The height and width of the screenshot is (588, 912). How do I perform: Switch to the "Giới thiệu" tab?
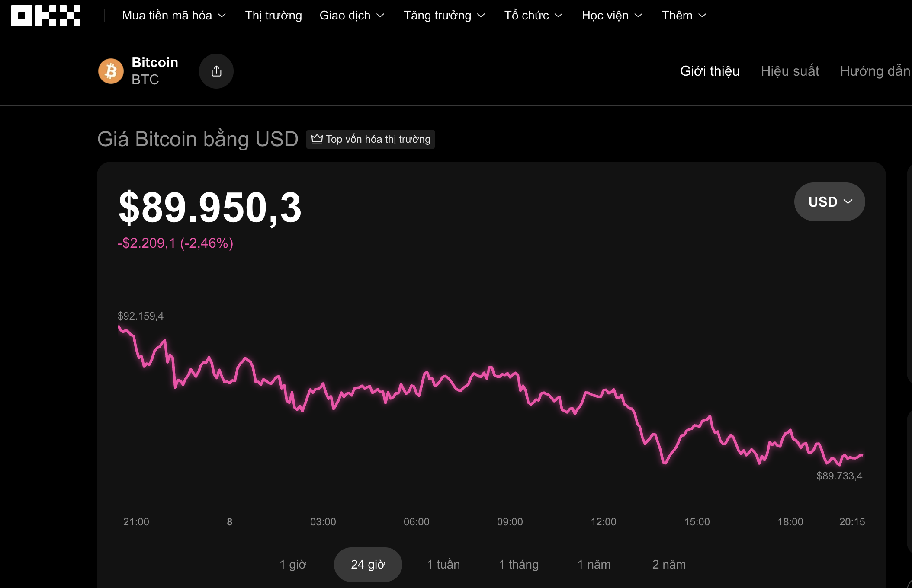click(x=710, y=71)
